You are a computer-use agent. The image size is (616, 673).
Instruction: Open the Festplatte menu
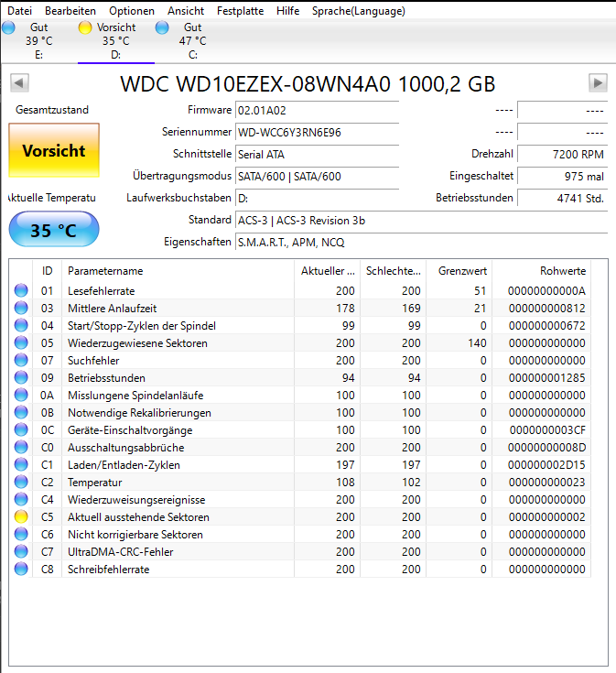240,11
